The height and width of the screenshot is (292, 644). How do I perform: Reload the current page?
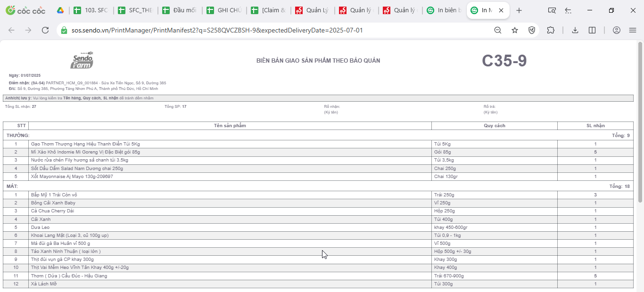coord(45,30)
